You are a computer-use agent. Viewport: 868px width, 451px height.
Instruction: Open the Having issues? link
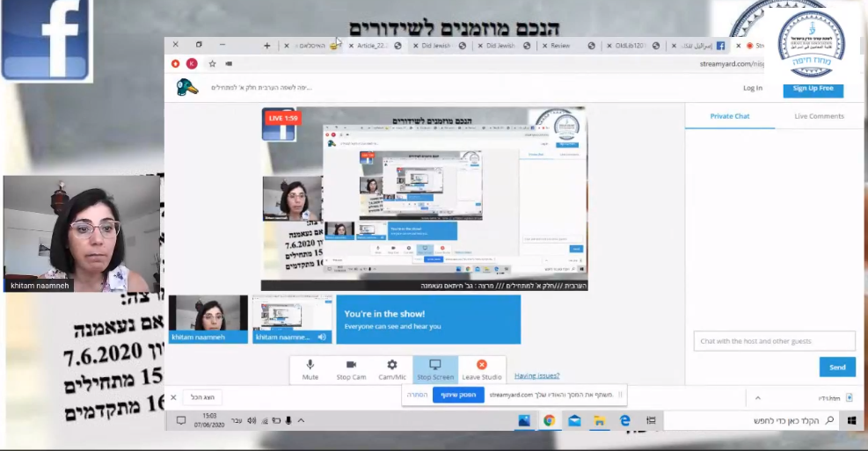tap(537, 375)
